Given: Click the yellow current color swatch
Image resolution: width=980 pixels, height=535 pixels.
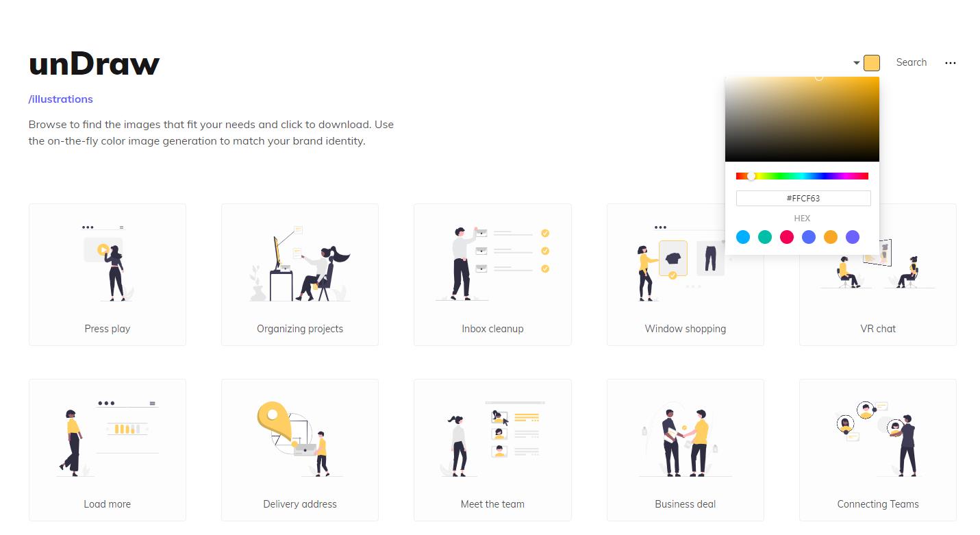Looking at the screenshot, I should point(871,63).
